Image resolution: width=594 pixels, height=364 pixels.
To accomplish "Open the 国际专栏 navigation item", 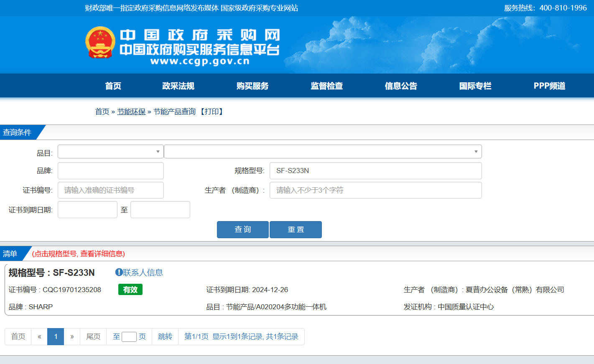I will tap(475, 86).
